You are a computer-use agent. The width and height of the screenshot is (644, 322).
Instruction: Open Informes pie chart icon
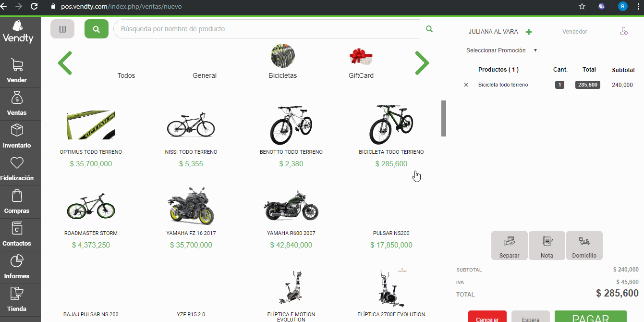coord(17,261)
